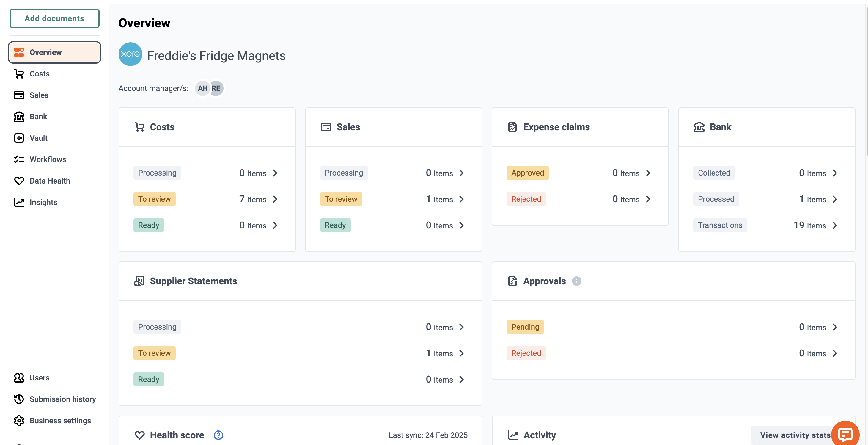
Task: Open Costs Ready 0 Items chevron
Action: (275, 225)
